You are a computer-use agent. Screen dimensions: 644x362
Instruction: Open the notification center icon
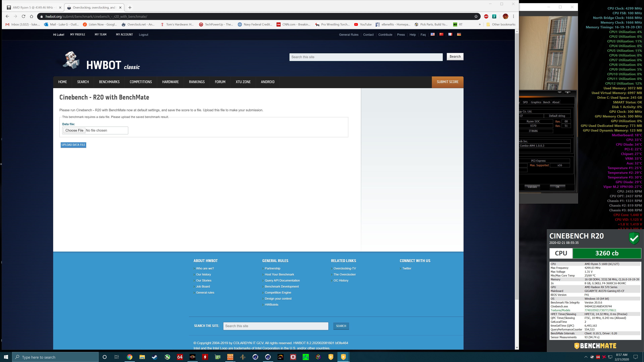(636, 357)
